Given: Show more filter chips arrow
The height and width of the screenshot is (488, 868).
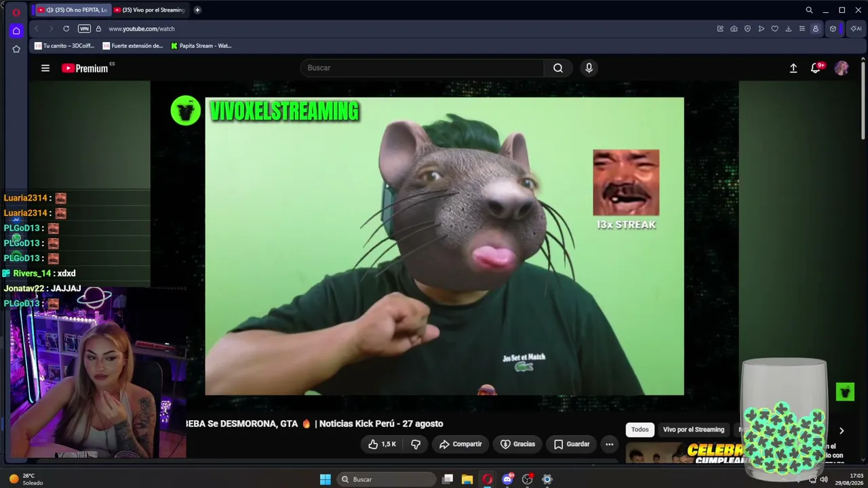Looking at the screenshot, I should click(x=842, y=430).
